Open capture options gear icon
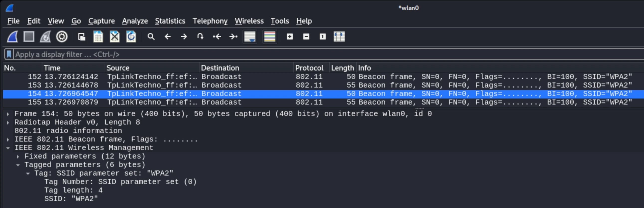The image size is (644, 208). point(62,37)
